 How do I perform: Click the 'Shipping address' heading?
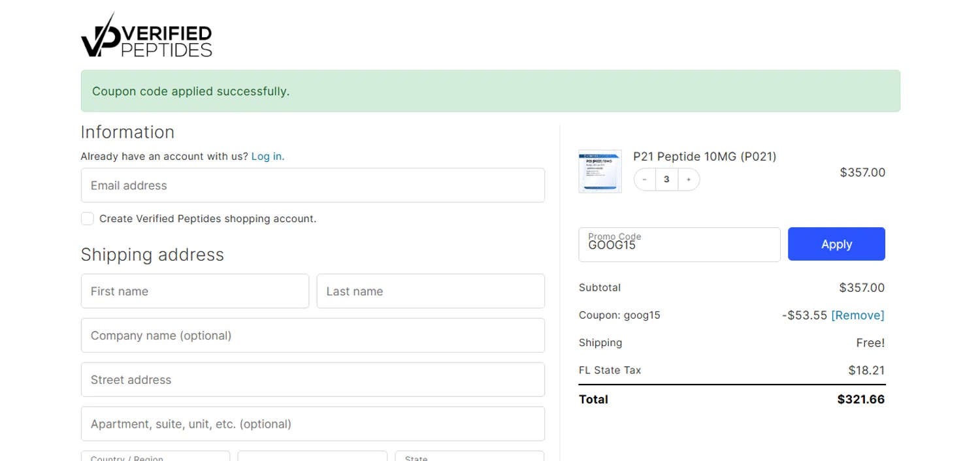pyautogui.click(x=152, y=255)
